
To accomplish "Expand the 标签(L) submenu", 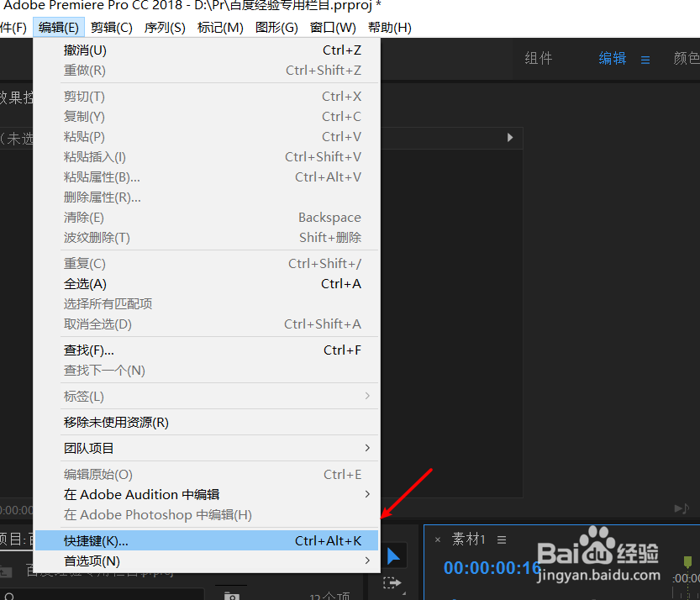I will pyautogui.click(x=206, y=396).
